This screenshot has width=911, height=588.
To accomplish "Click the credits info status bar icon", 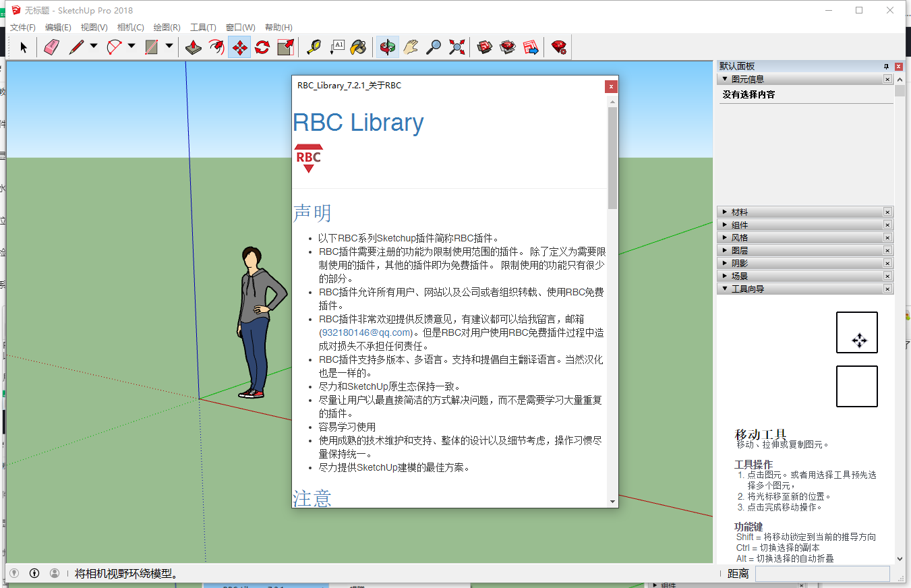I will 34,573.
